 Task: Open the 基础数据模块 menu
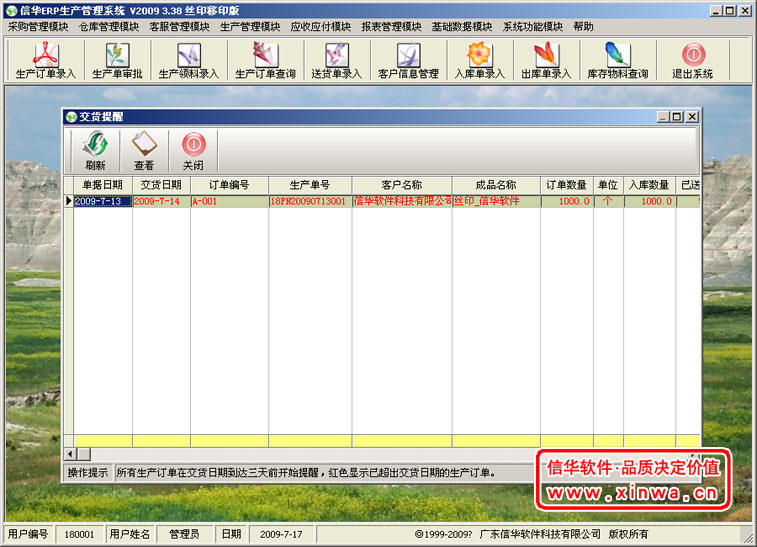(462, 27)
